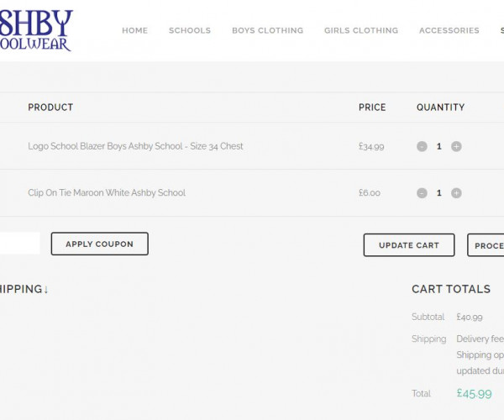Viewport: 504px width, 420px height.
Task: Focus the coupon code input field
Action: click(x=18, y=244)
